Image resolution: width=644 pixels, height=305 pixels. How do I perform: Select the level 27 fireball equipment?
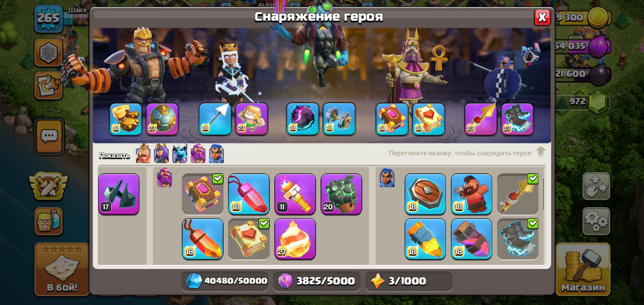click(295, 239)
